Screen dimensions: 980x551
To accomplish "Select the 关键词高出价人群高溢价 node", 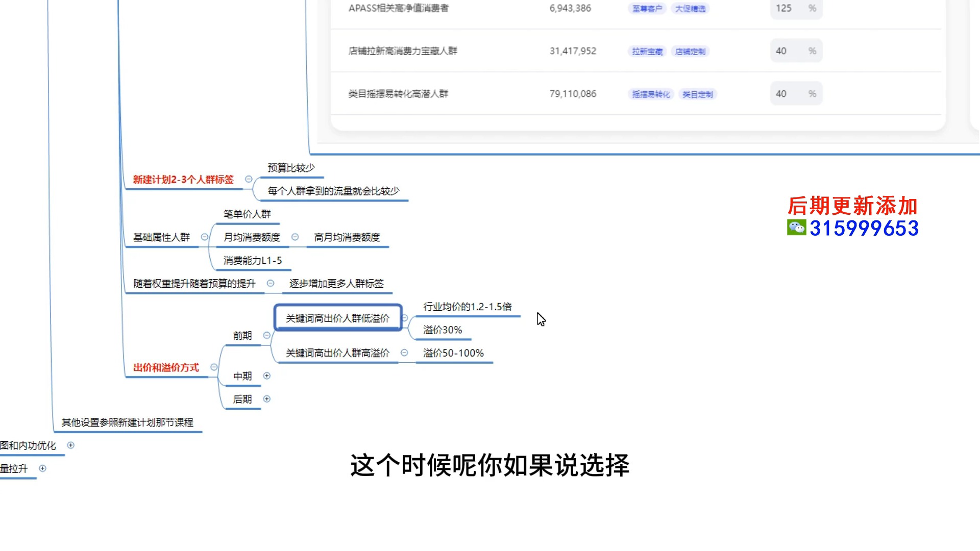I will (338, 353).
